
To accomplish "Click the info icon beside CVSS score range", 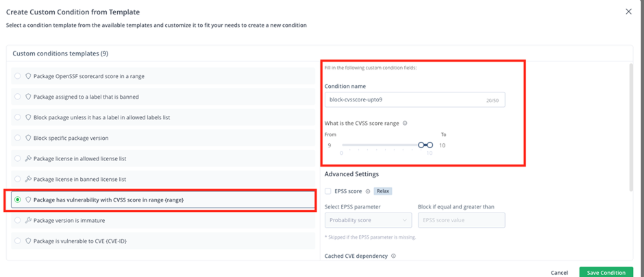I will (x=405, y=123).
